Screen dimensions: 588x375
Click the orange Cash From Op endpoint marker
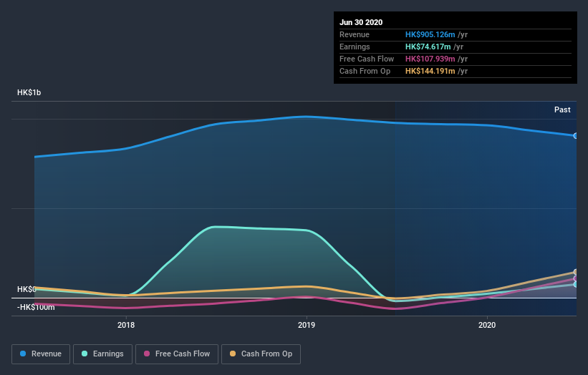click(x=576, y=272)
